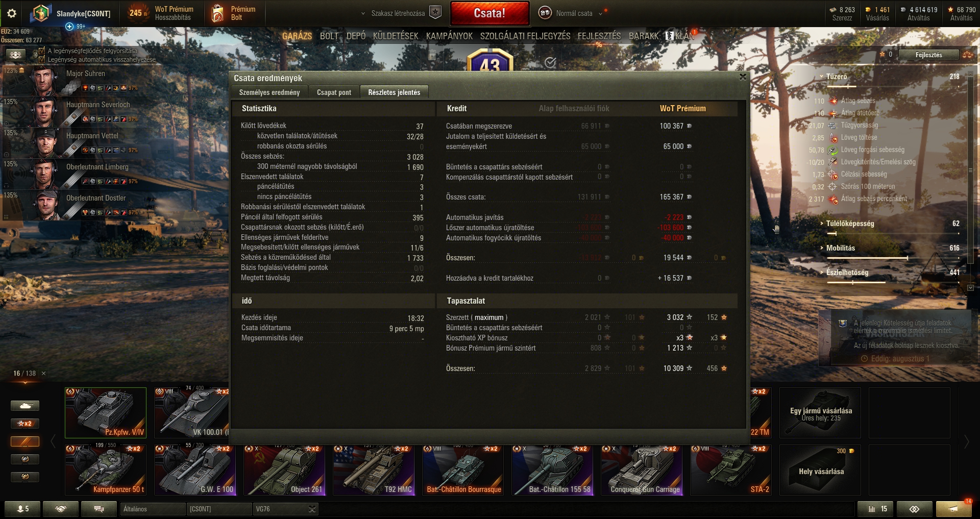Select the Bat.-Châtillon Bourrasque tank

[463, 469]
